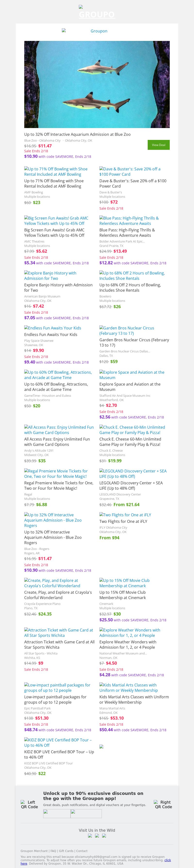This screenshot has width=194, height=868.
Task: Open the Dave & Buster's Power Card deal
Action: 130,172
